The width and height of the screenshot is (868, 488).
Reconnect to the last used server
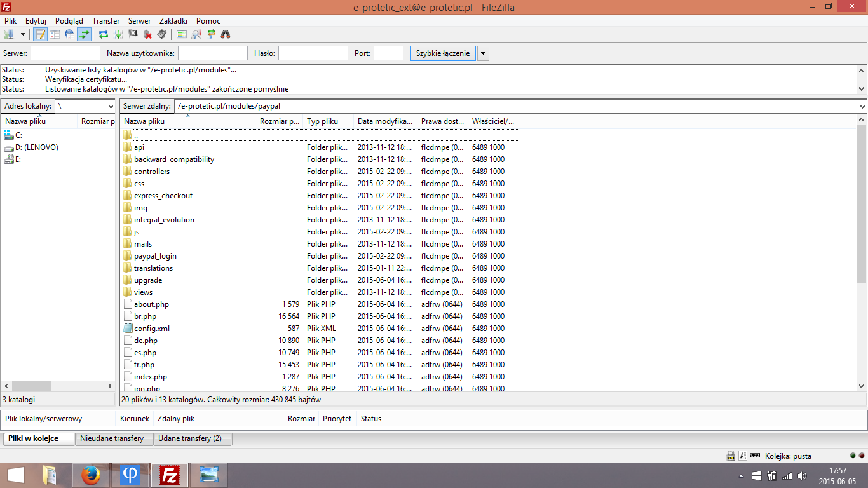pos(162,34)
